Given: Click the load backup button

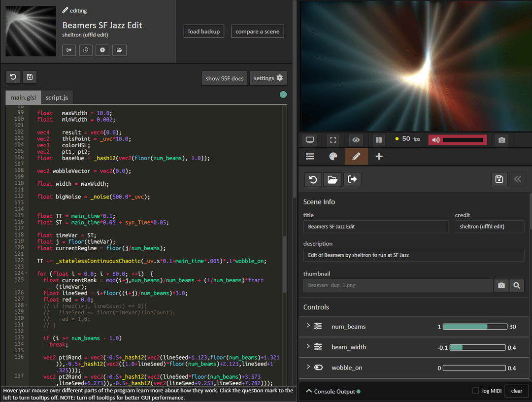Looking at the screenshot, I should tap(204, 31).
